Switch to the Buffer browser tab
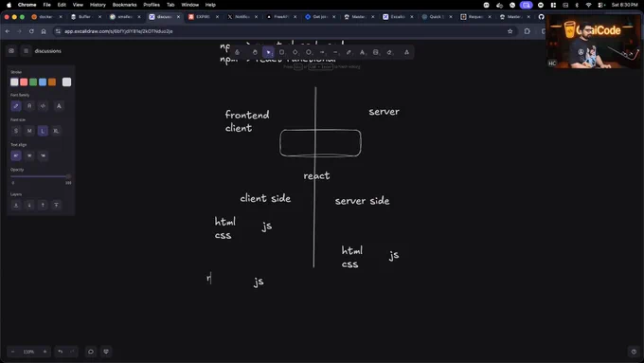 coord(85,17)
